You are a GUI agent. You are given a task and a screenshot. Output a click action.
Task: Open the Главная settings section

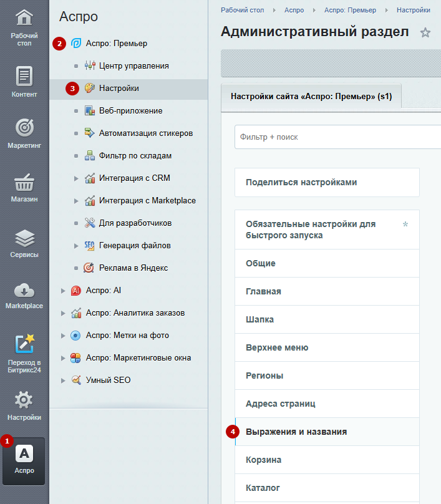327,291
